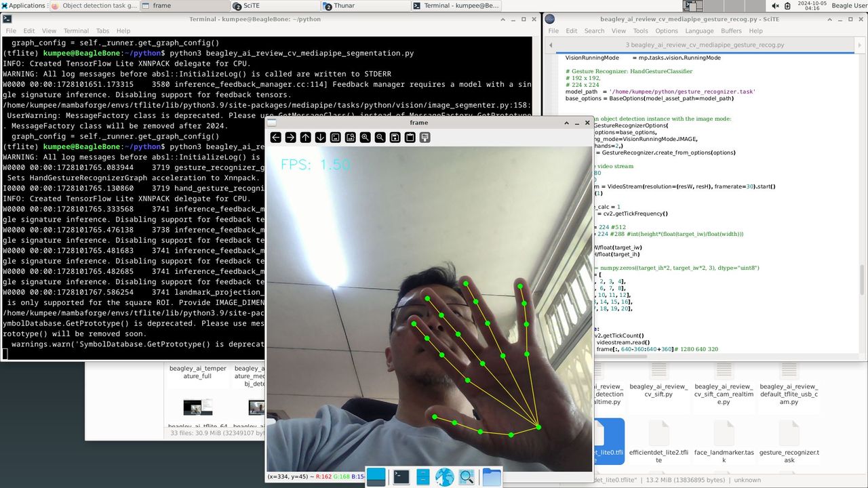Click '33 files: 30.9 MiB' status text
Viewport: 868px width, 488px height.
point(217,432)
